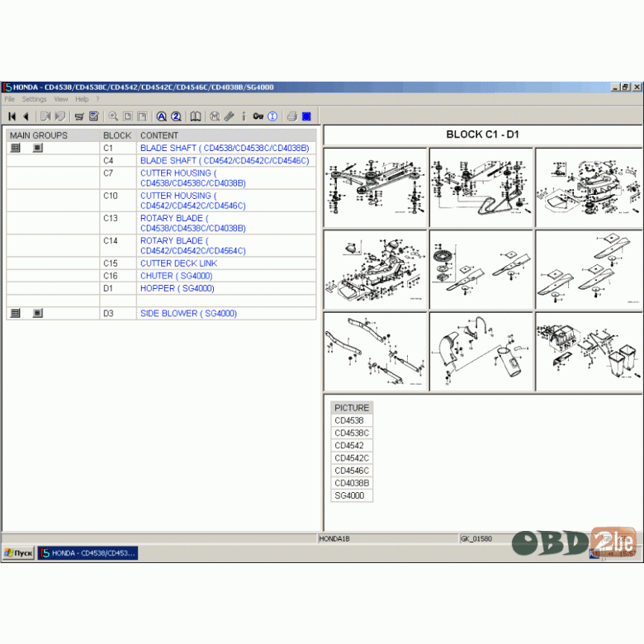Click the blue circled I icon
This screenshot has height=644, width=644.
tap(272, 116)
